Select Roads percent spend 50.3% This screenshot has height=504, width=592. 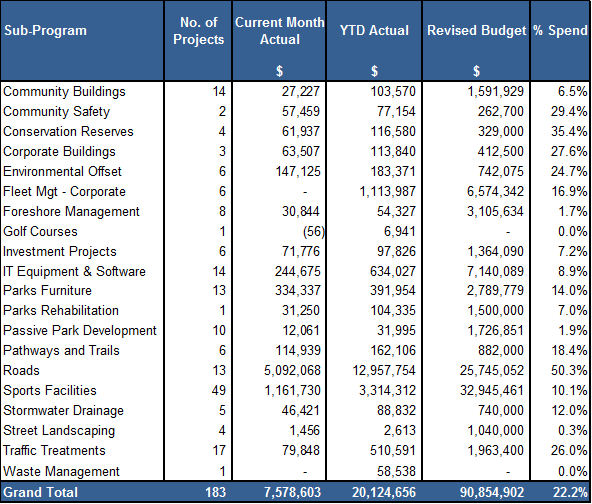click(569, 370)
